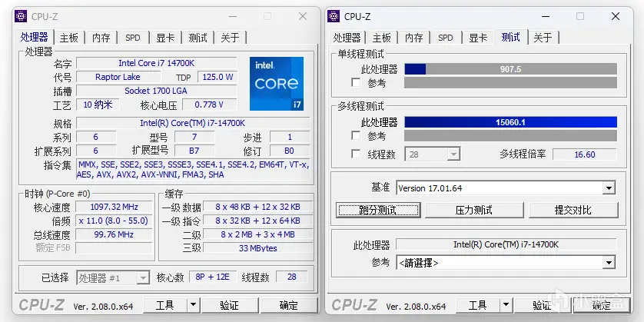Click the Intel Core i7 logo badge
This screenshot has width=644, height=322.
[277, 84]
